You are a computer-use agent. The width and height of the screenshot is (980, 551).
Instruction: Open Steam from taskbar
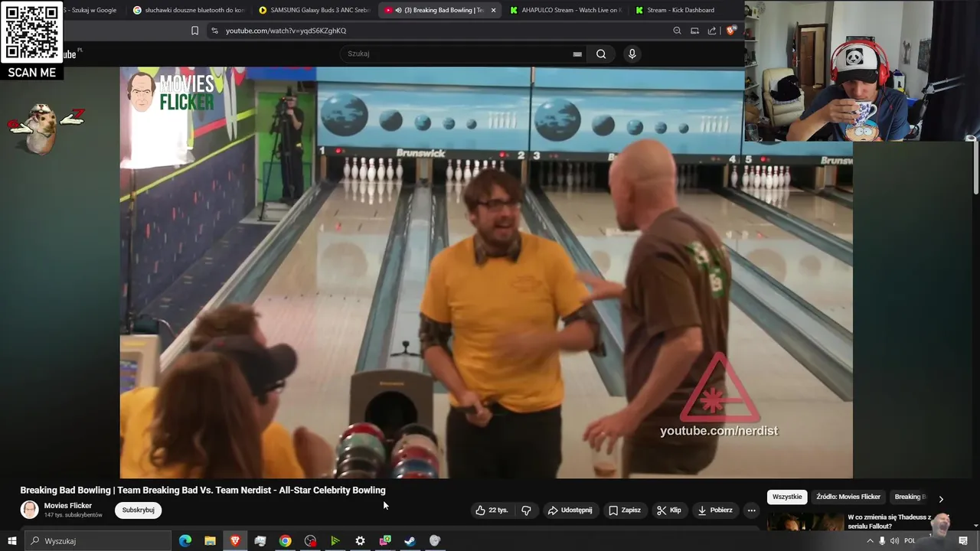click(x=410, y=541)
